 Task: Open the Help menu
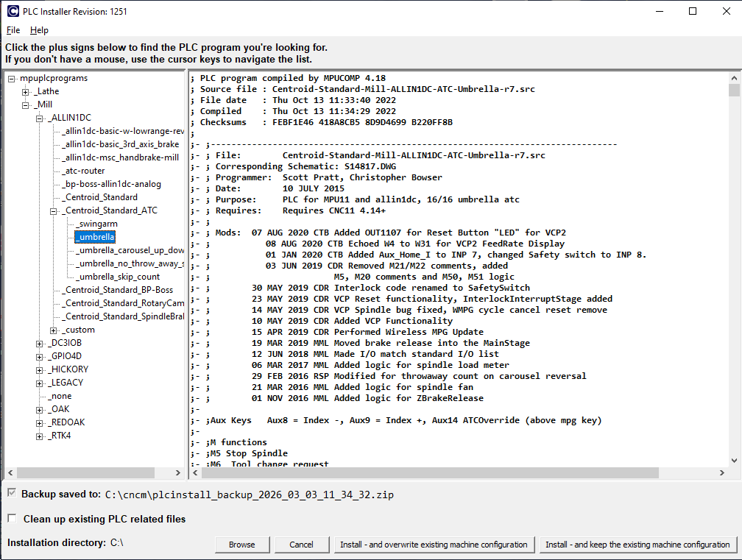tap(39, 30)
